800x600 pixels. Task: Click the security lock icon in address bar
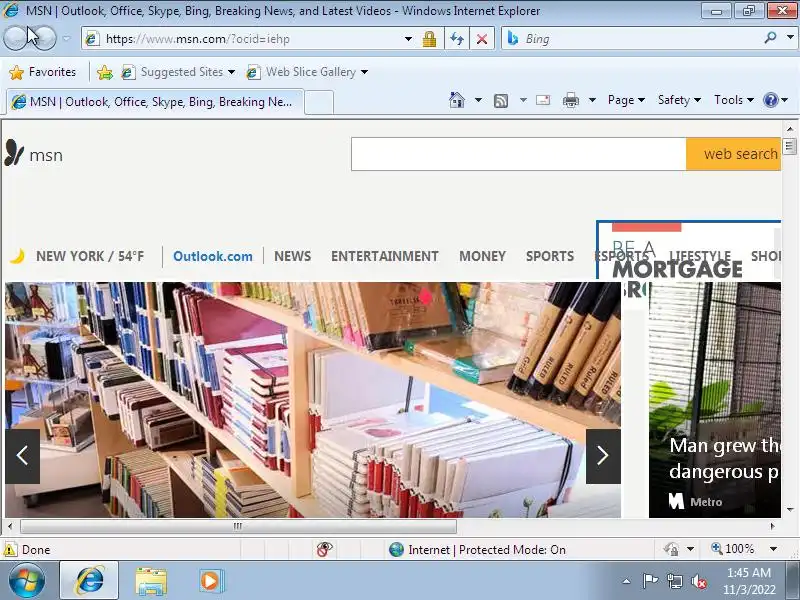(x=429, y=39)
